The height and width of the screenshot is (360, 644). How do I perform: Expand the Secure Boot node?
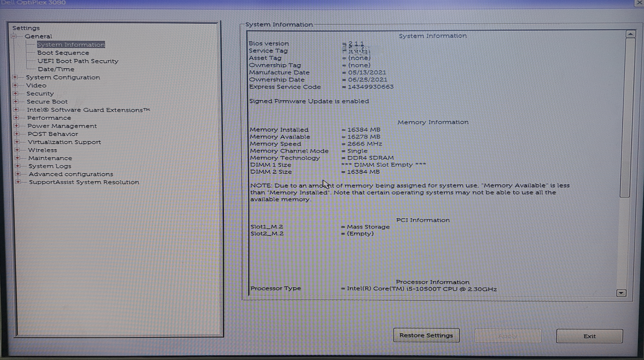pos(15,102)
